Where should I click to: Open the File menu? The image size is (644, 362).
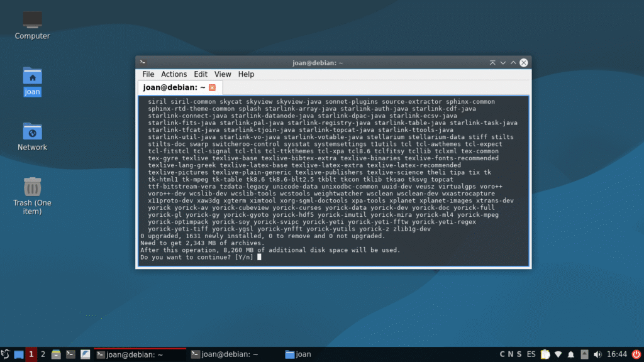coord(148,74)
